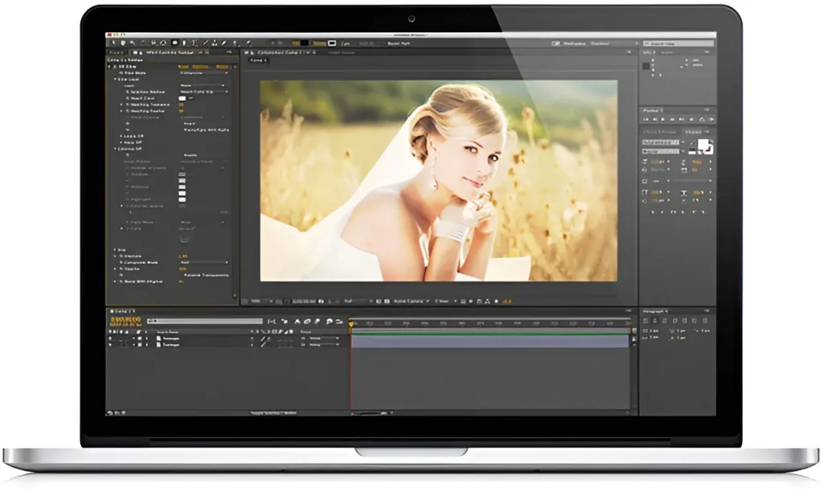
Task: Switch to the Project panel tab
Action: click(116, 52)
